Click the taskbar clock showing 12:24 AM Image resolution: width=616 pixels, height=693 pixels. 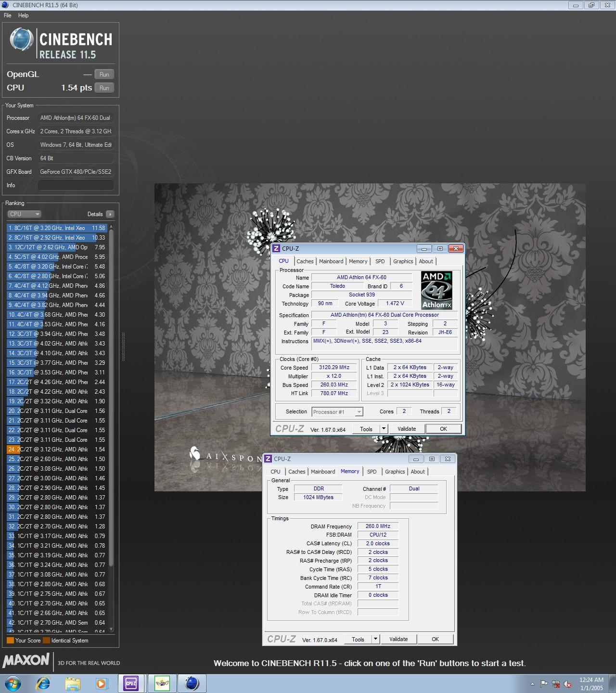[591, 684]
